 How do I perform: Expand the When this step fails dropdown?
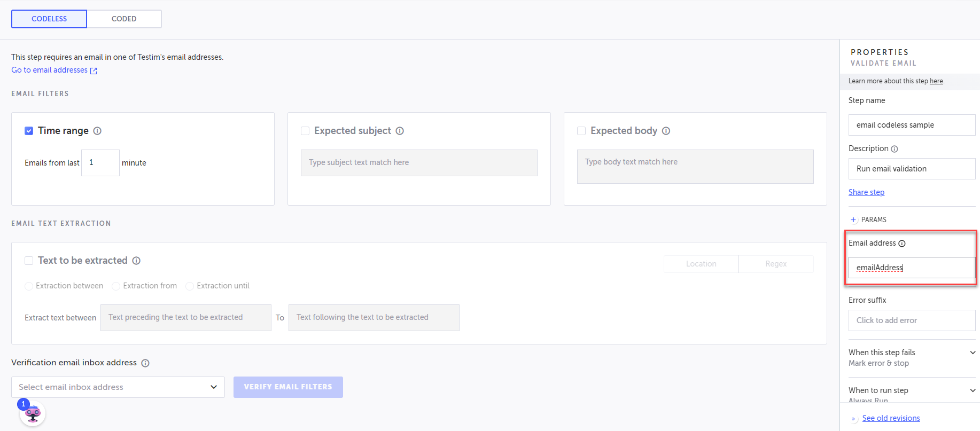coord(973,352)
